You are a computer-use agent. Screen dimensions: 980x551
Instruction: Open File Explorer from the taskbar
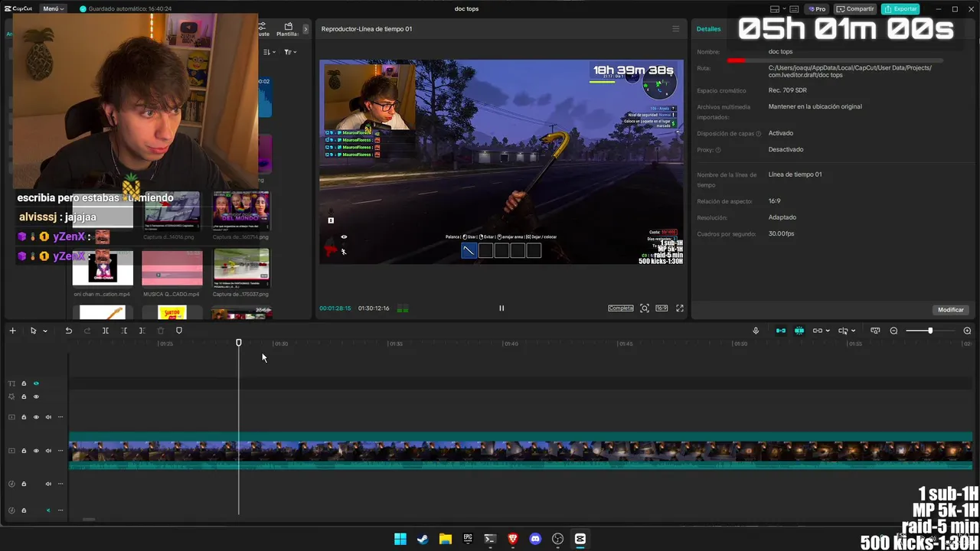pyautogui.click(x=445, y=539)
